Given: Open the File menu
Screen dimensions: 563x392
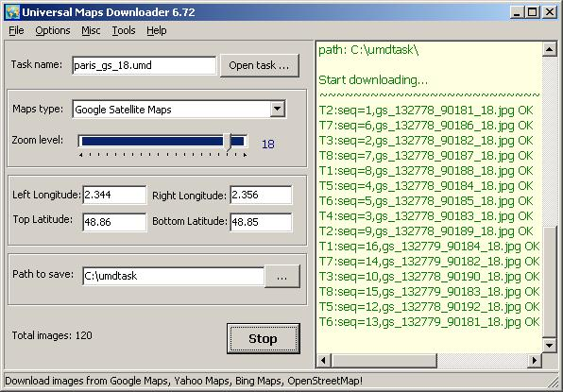Looking at the screenshot, I should [16, 30].
